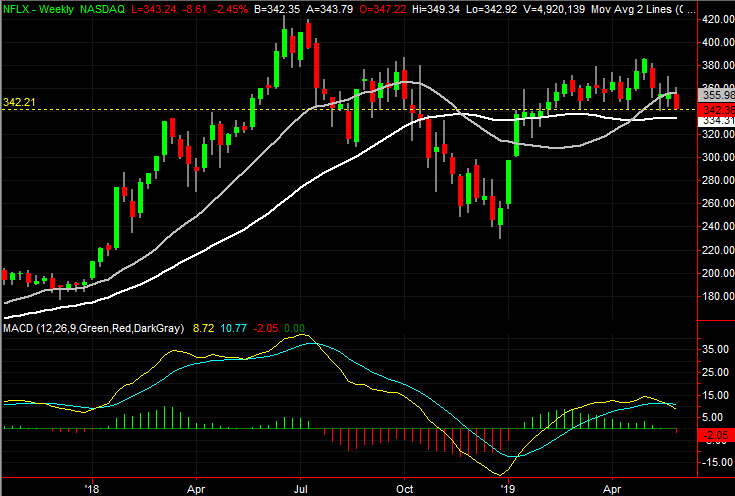
Task: Click the '18 year label on time axis
Action: [92, 489]
